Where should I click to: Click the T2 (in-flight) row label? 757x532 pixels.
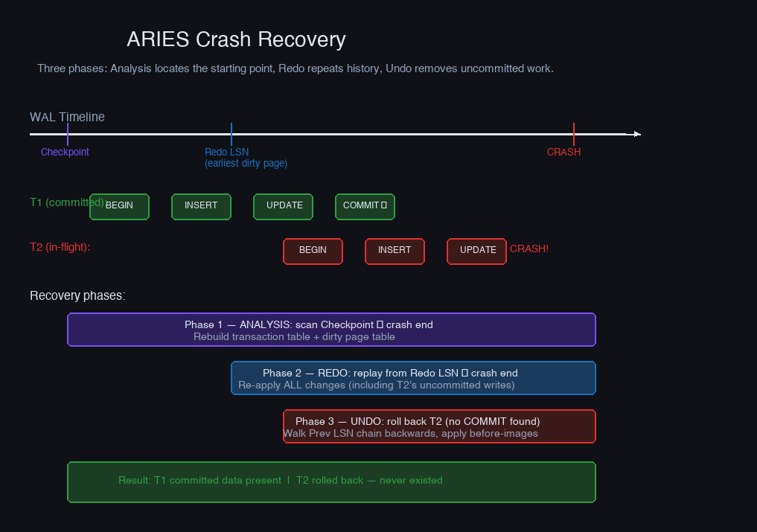click(60, 247)
